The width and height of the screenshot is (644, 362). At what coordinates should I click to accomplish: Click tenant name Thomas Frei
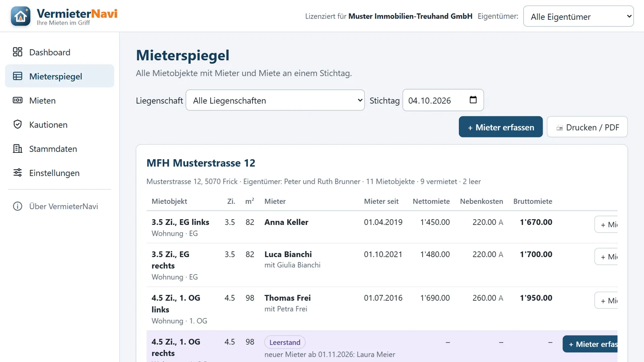(x=287, y=298)
